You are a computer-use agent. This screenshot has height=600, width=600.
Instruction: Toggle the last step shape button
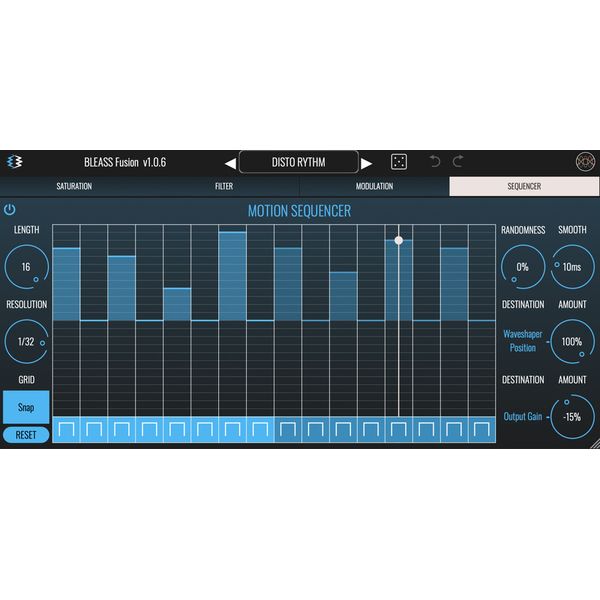coord(481,430)
